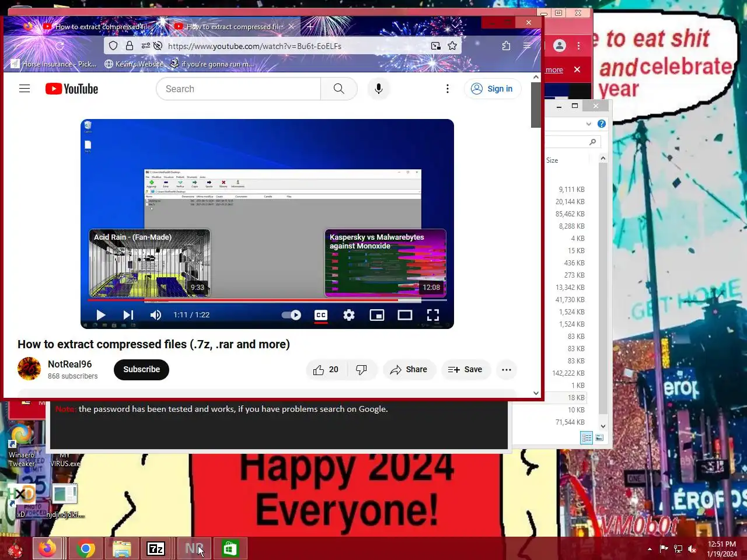This screenshot has width=747, height=560.
Task: Close the second How to extract tab
Action: (x=292, y=26)
